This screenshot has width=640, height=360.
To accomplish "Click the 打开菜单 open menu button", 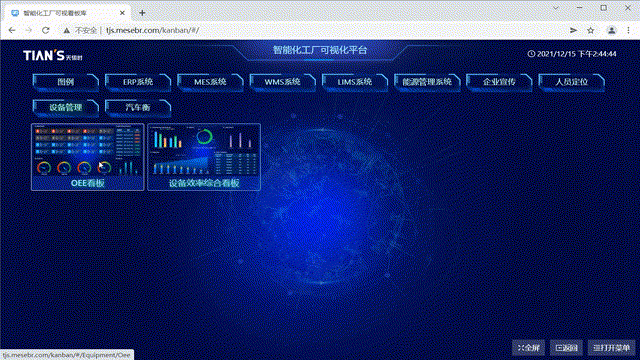I will pyautogui.click(x=611, y=348).
